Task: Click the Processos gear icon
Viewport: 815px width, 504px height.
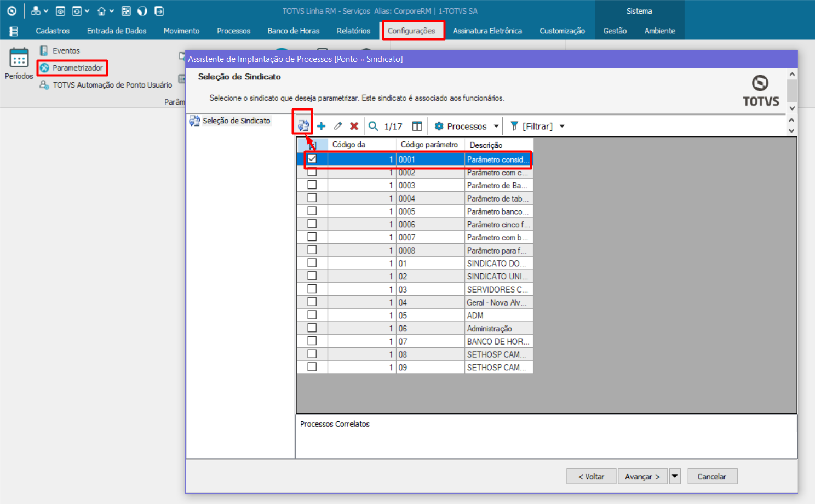Action: point(439,126)
